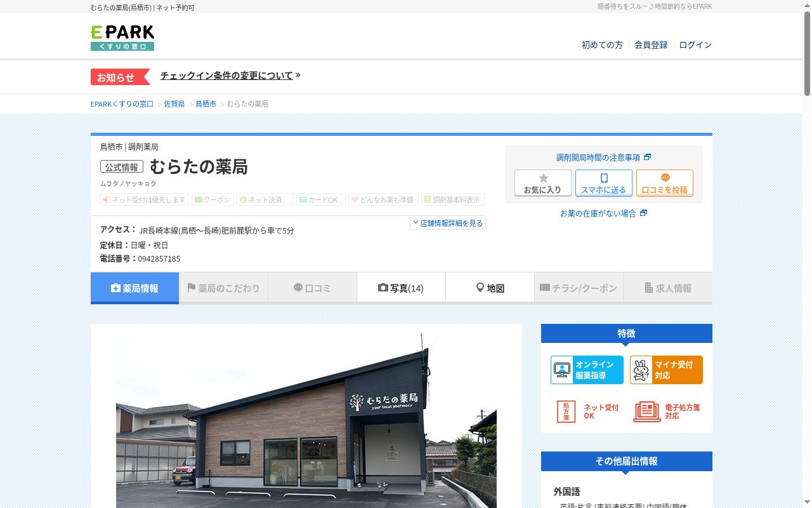The image size is (812, 508).
Task: Select the チラシ/クーポン tab
Action: pyautogui.click(x=579, y=288)
